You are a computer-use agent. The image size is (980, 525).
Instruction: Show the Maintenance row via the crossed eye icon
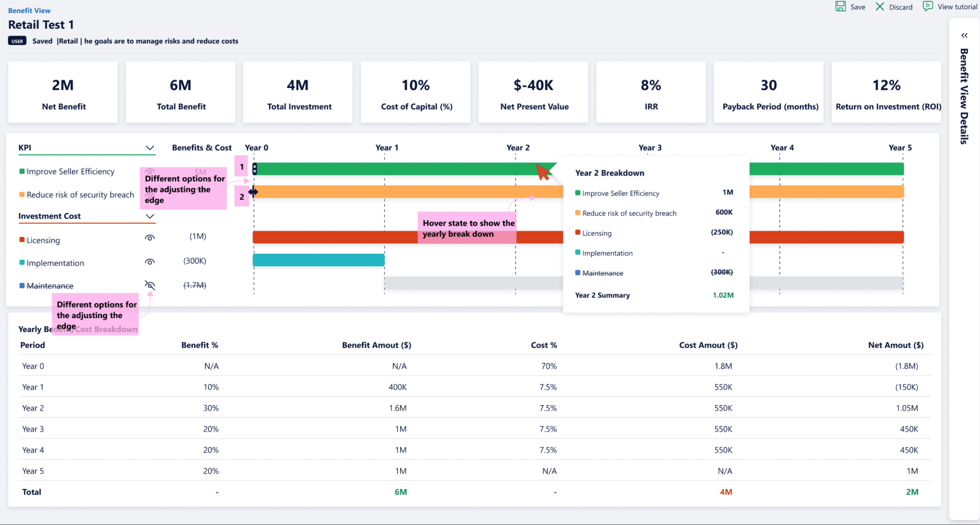tap(150, 285)
